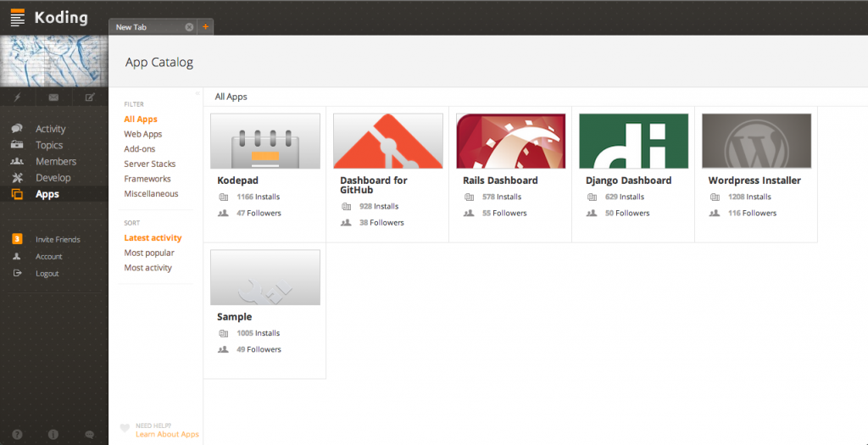Screen dimensions: 868x445
Task: Go to Members in sidebar
Action: coord(56,162)
